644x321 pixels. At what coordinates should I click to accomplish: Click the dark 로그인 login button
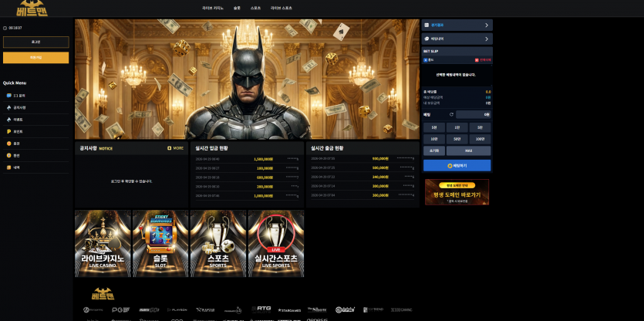35,42
